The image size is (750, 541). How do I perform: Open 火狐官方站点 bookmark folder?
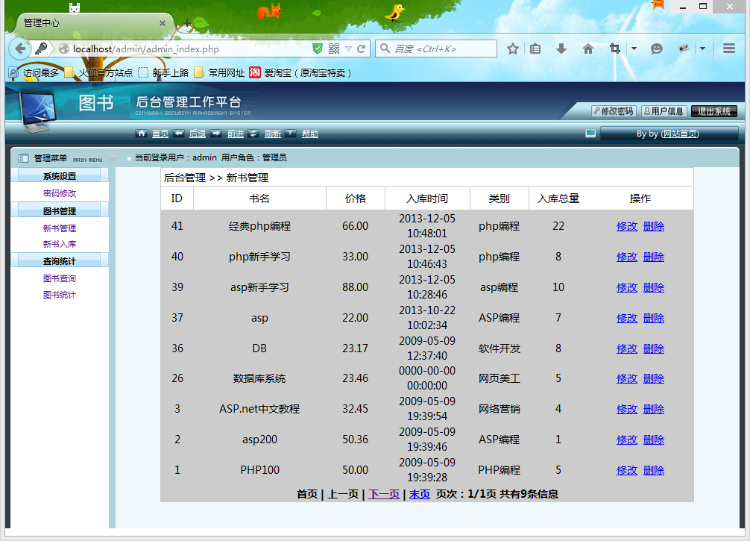pos(99,73)
